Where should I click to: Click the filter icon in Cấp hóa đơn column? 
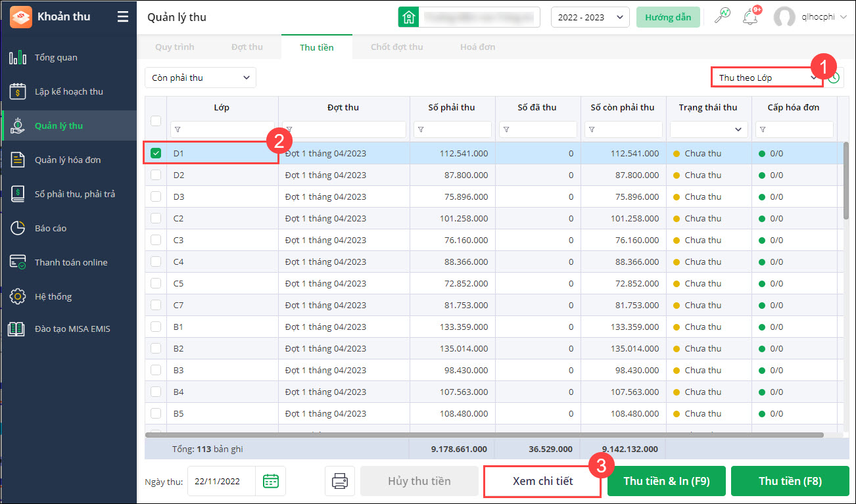point(763,129)
